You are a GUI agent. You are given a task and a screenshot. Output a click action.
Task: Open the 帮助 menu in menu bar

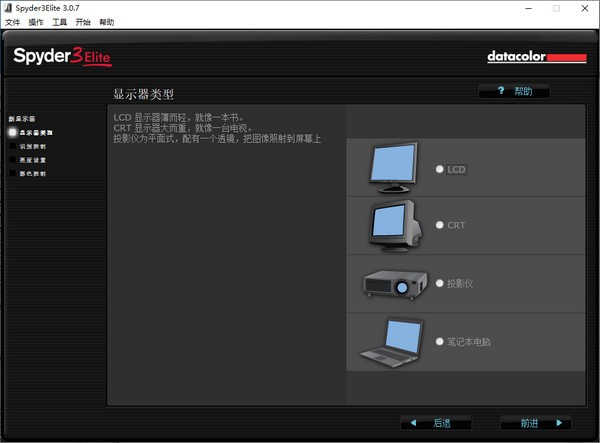(x=106, y=22)
